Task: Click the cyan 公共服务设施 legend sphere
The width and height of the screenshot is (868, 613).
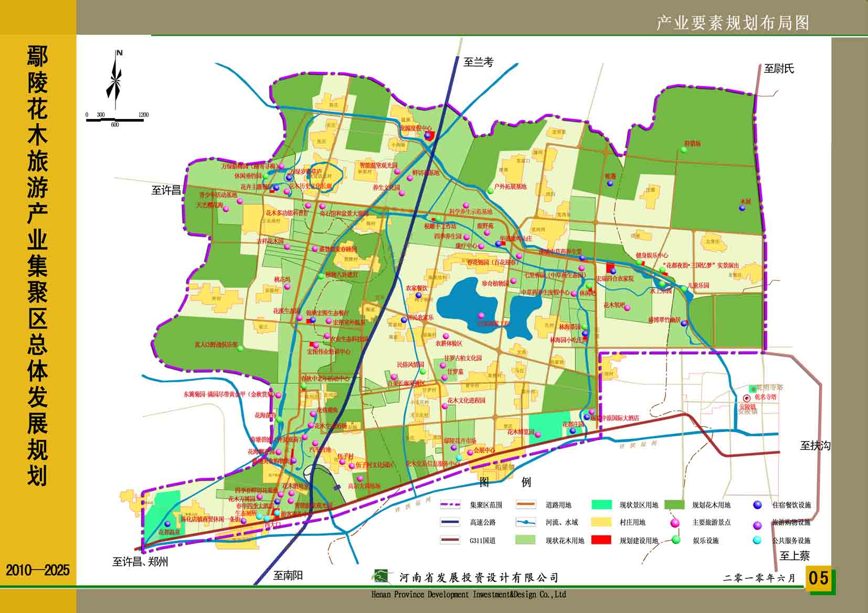Action: pos(757,540)
